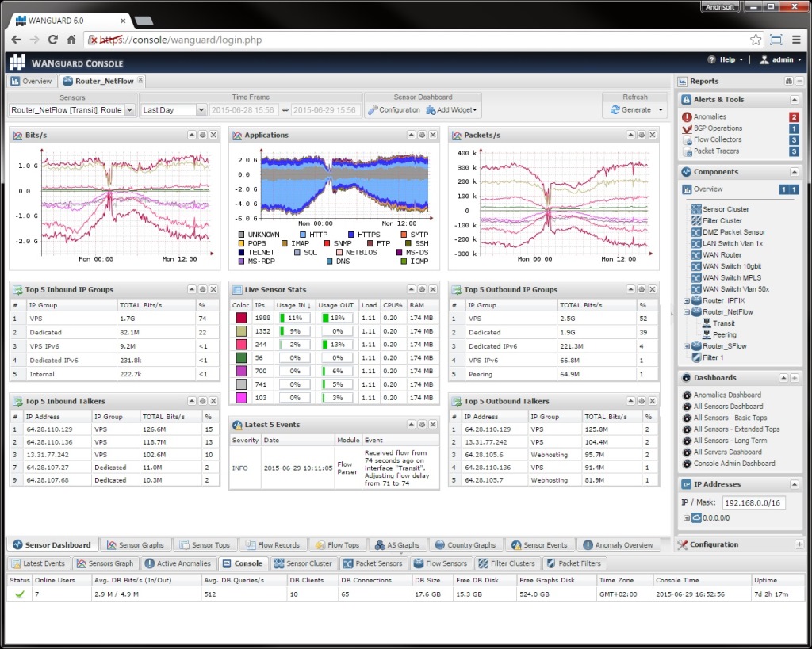
Task: Switch to the Overview tab
Action: [32, 82]
